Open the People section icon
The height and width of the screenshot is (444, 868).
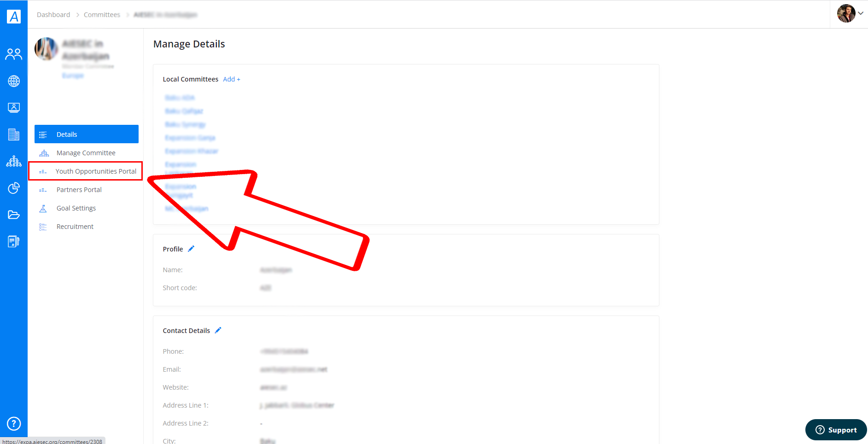click(x=14, y=54)
